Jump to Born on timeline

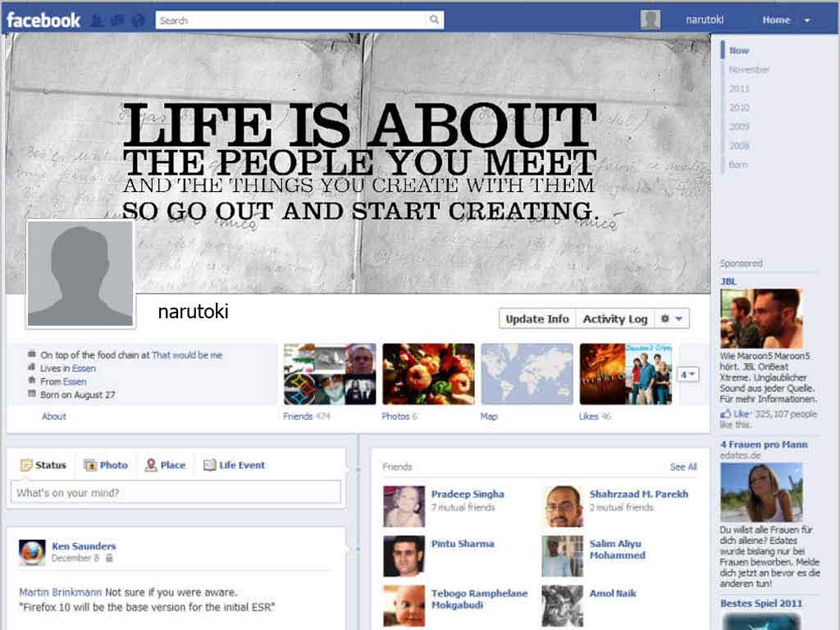tap(738, 164)
